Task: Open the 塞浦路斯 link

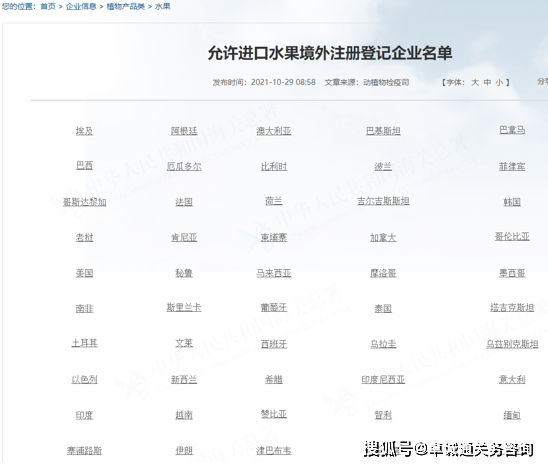Action: [84, 451]
